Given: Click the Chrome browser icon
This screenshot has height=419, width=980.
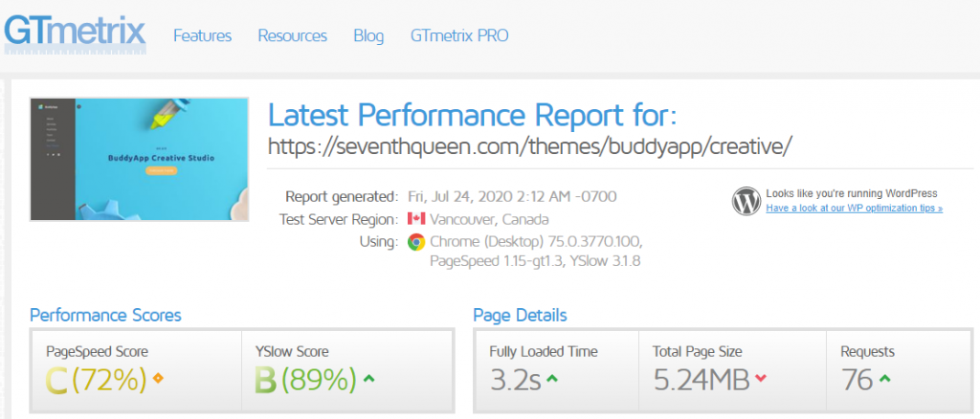Looking at the screenshot, I should pyautogui.click(x=416, y=242).
